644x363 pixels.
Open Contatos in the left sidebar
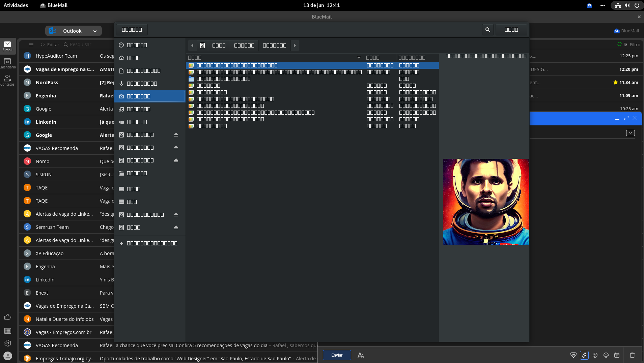(x=7, y=80)
